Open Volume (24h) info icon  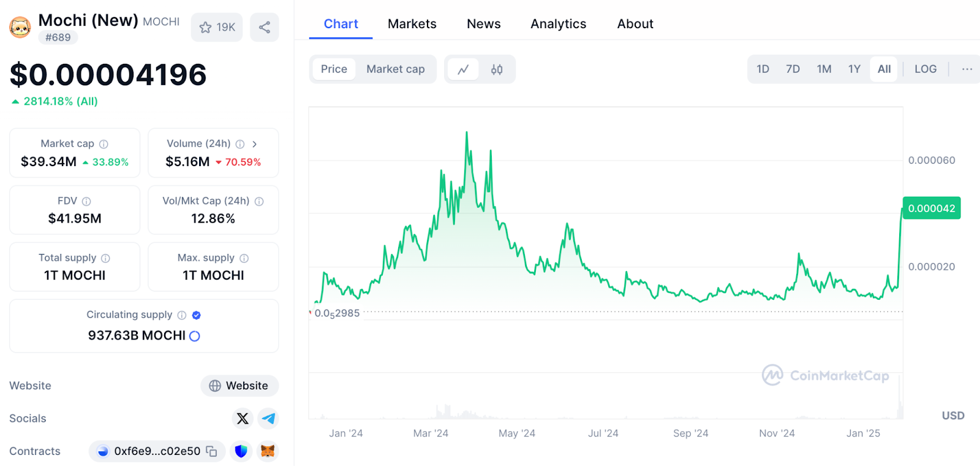click(240, 144)
